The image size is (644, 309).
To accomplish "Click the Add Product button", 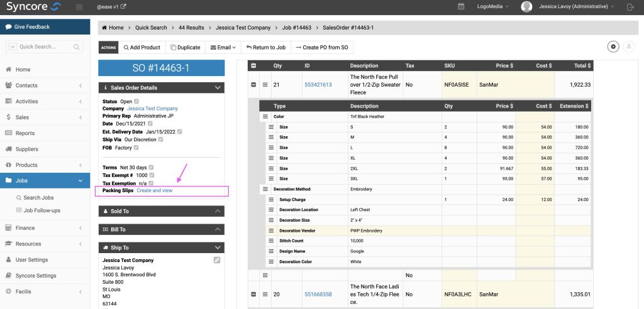I will pos(142,47).
